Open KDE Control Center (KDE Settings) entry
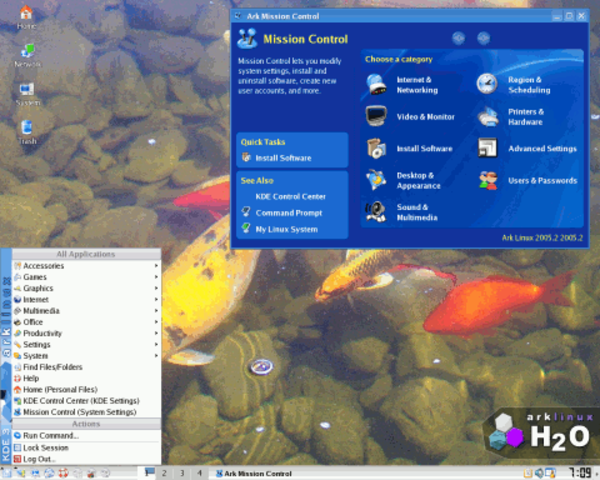Image resolution: width=600 pixels, height=480 pixels. tap(86, 401)
